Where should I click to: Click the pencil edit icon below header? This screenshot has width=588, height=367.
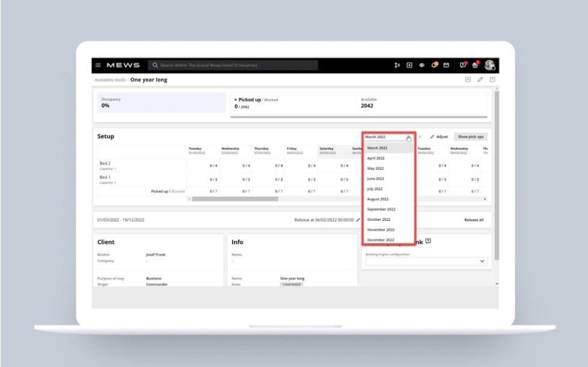480,79
